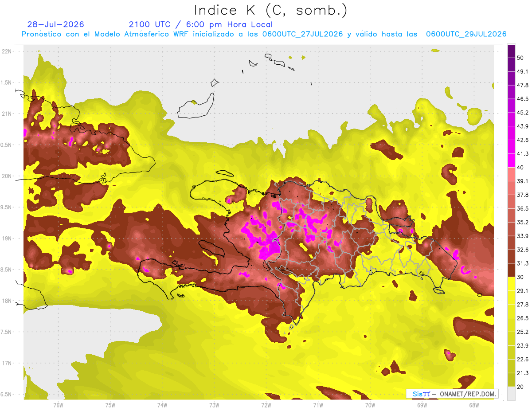Click the colorbar value '43.9'

pyautogui.click(x=523, y=126)
